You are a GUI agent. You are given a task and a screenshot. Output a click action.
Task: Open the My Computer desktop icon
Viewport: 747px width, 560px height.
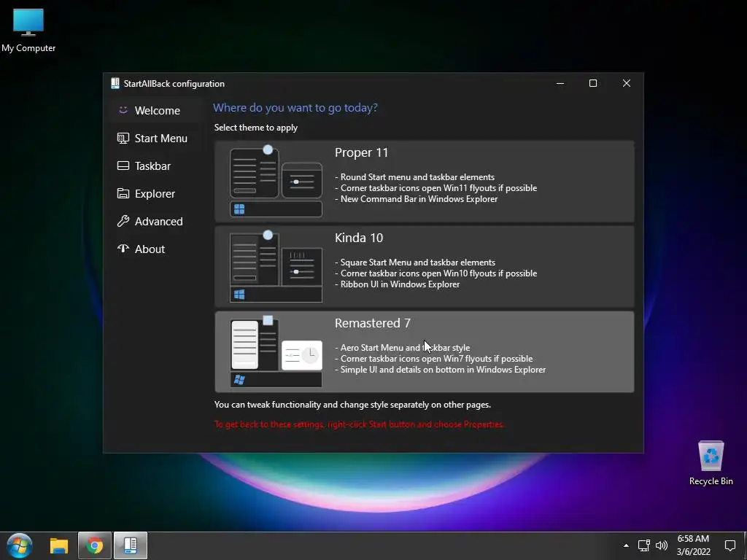tap(28, 31)
